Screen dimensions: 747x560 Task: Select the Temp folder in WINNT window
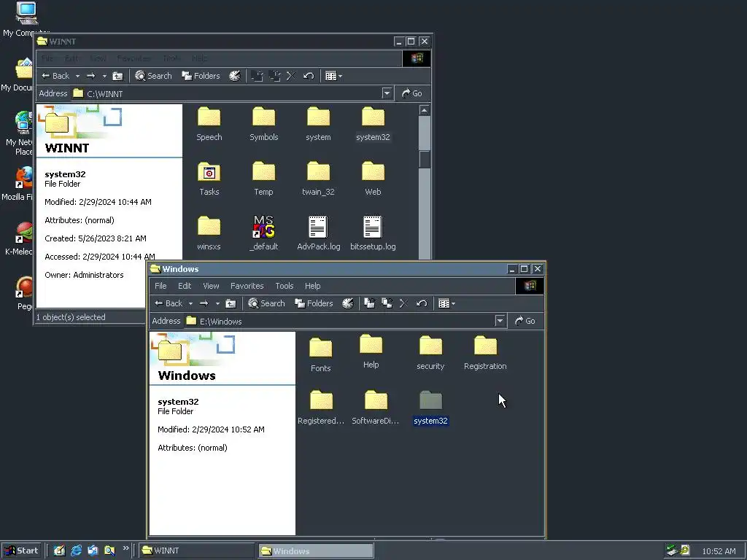pyautogui.click(x=263, y=179)
